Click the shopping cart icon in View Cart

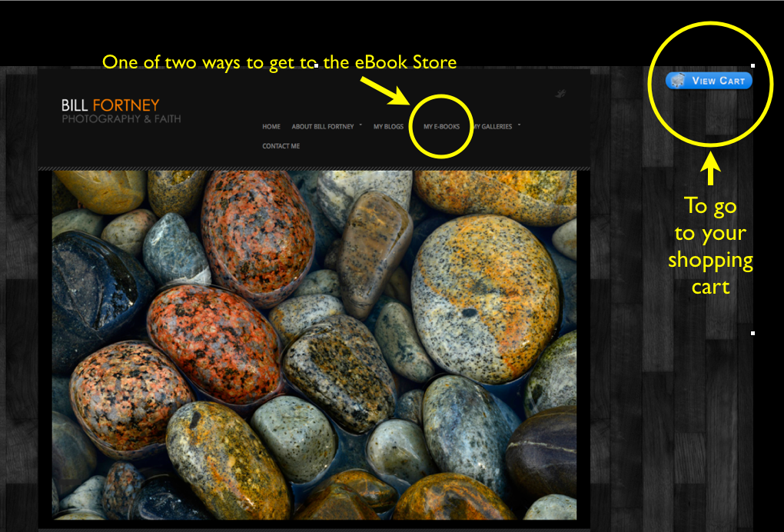point(677,81)
